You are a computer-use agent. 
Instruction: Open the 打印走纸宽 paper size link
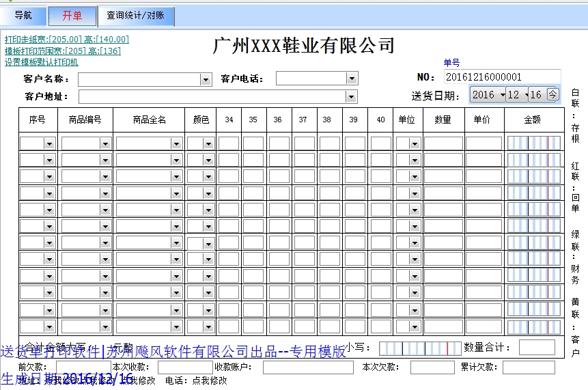click(67, 40)
